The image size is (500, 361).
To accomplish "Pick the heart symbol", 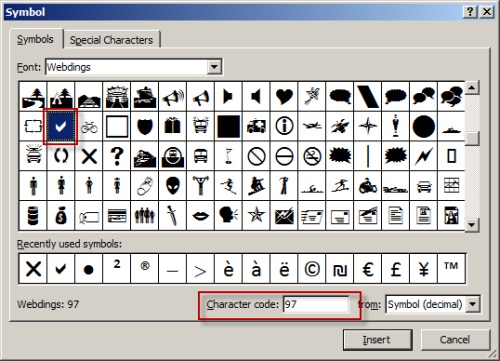I will point(284,97).
